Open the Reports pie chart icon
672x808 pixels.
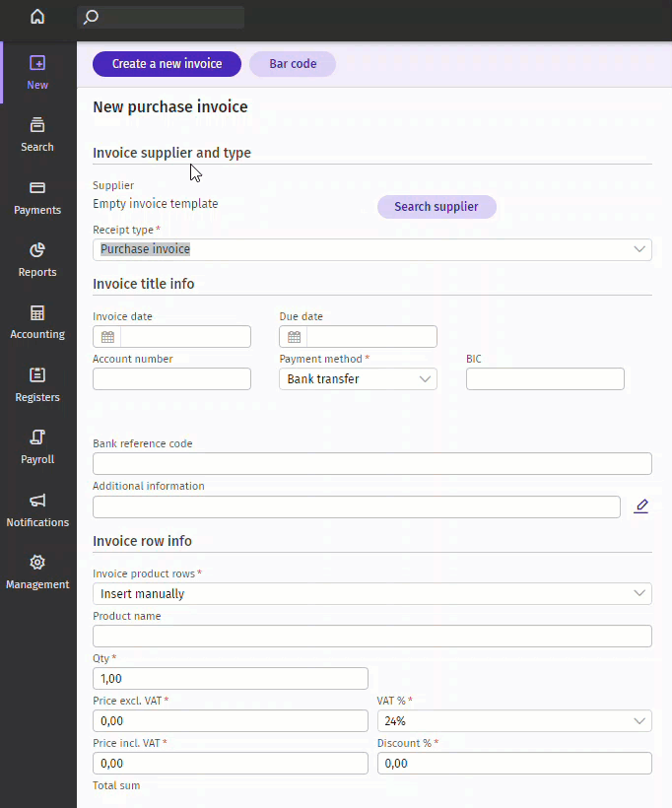37,250
